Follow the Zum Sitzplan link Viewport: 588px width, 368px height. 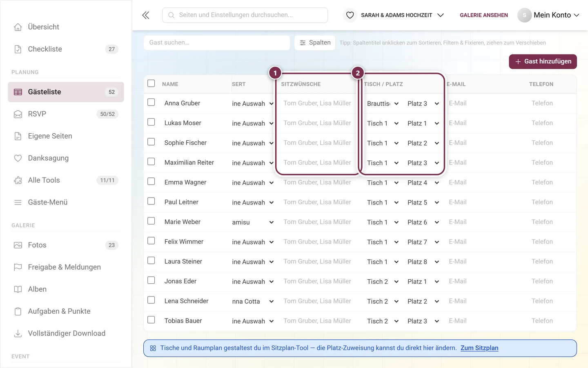coord(479,348)
